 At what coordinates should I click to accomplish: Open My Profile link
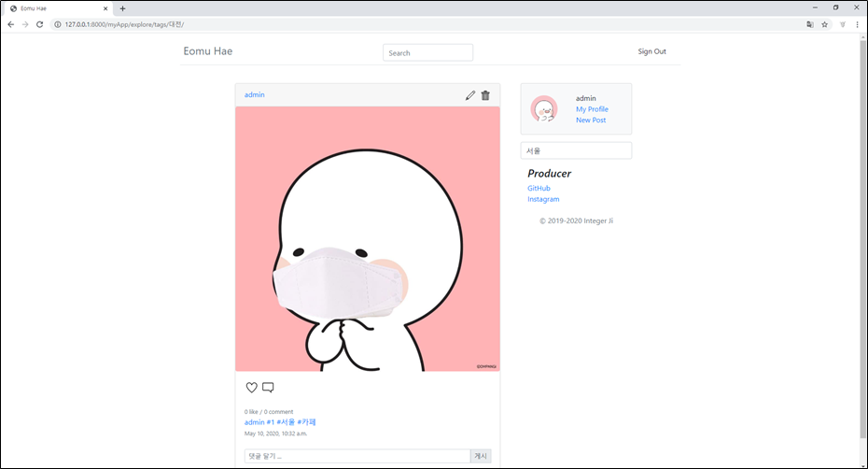pos(592,109)
